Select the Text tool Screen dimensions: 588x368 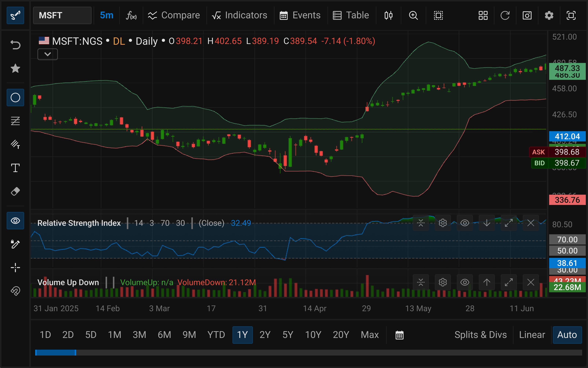pos(15,168)
